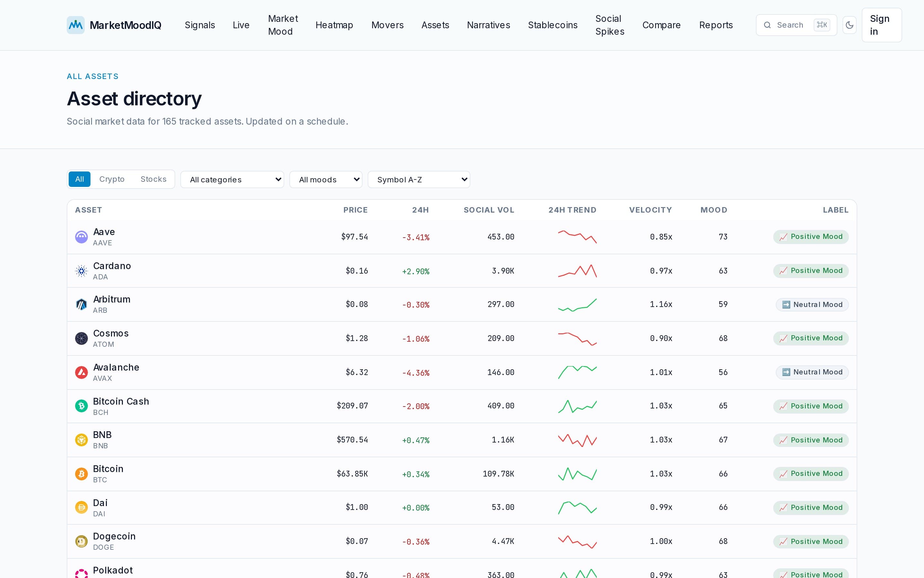Focus the Search input field
This screenshot has width=924, height=578.
click(x=797, y=25)
